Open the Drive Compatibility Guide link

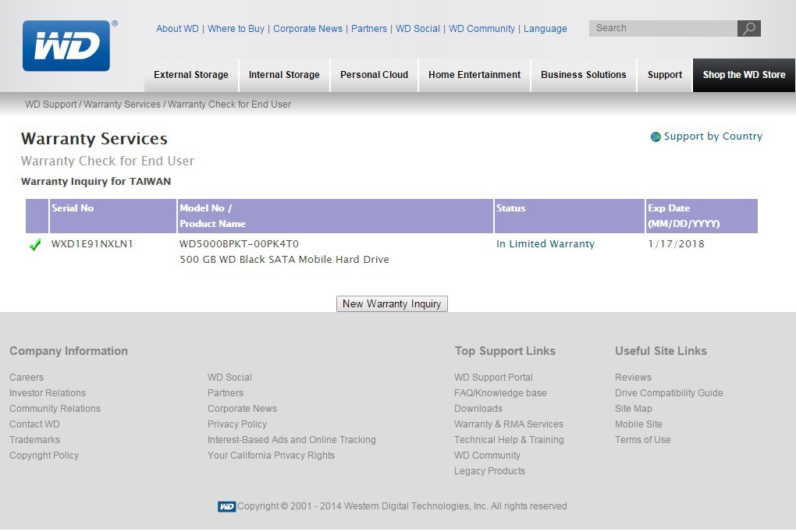point(669,393)
